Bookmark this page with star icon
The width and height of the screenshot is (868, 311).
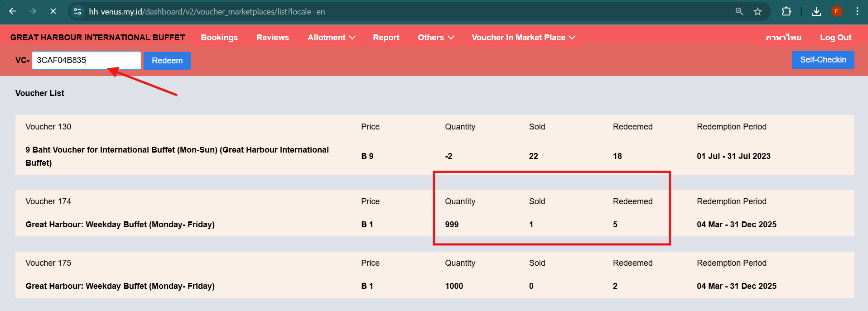click(757, 11)
